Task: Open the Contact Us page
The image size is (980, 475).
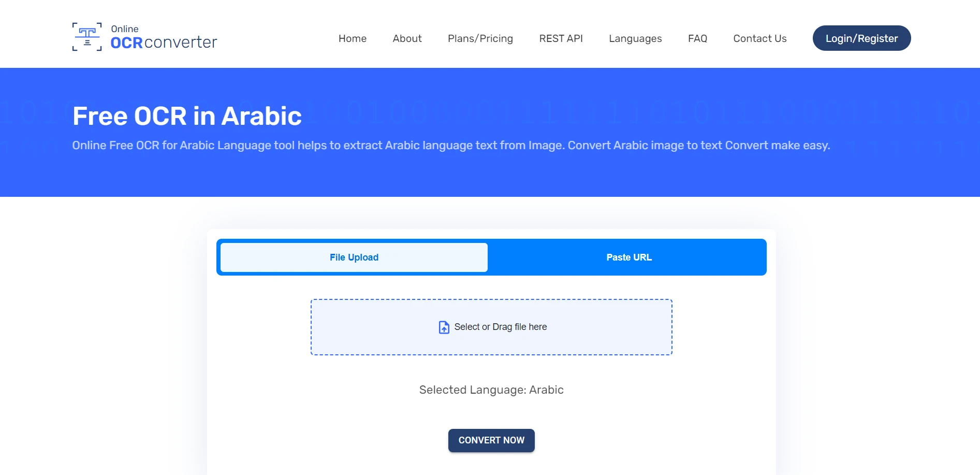Action: (759, 38)
